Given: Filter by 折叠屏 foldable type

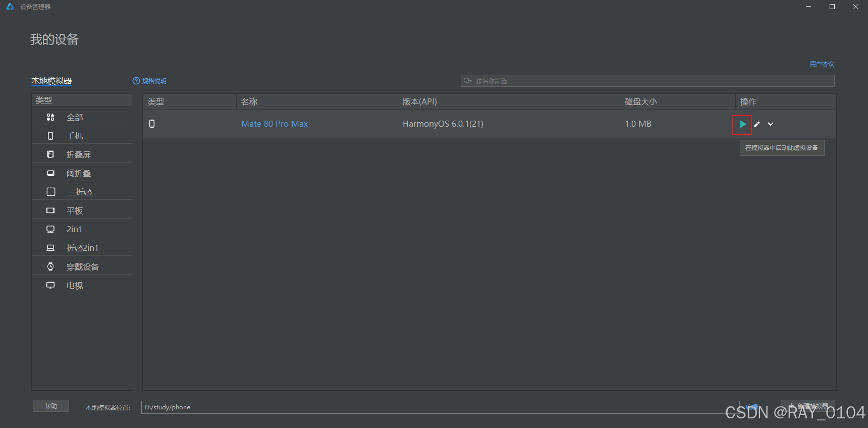Looking at the screenshot, I should coord(82,154).
